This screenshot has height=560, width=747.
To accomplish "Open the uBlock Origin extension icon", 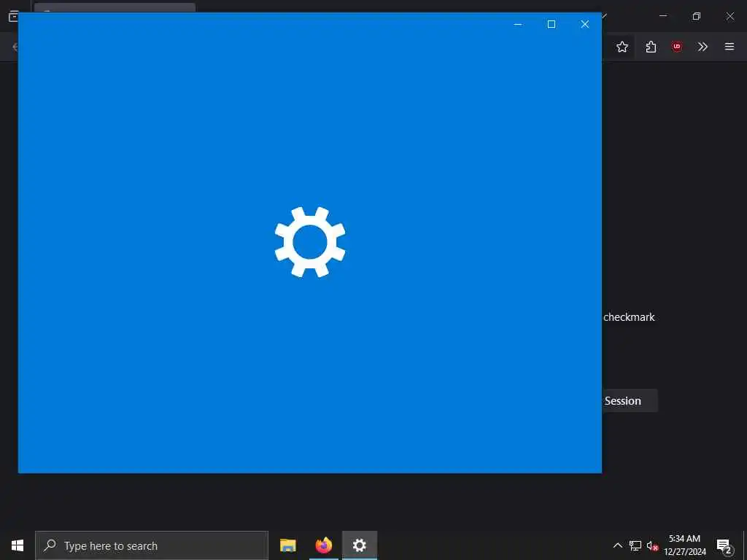I will pos(676,47).
